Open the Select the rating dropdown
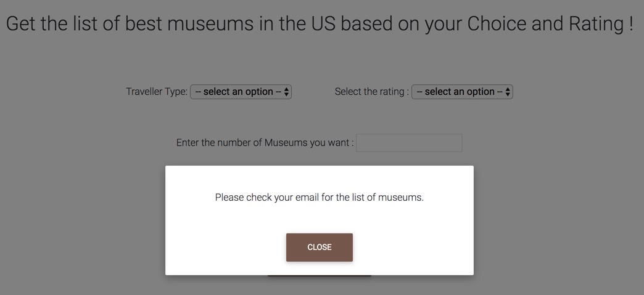The image size is (644, 295). coord(462,92)
